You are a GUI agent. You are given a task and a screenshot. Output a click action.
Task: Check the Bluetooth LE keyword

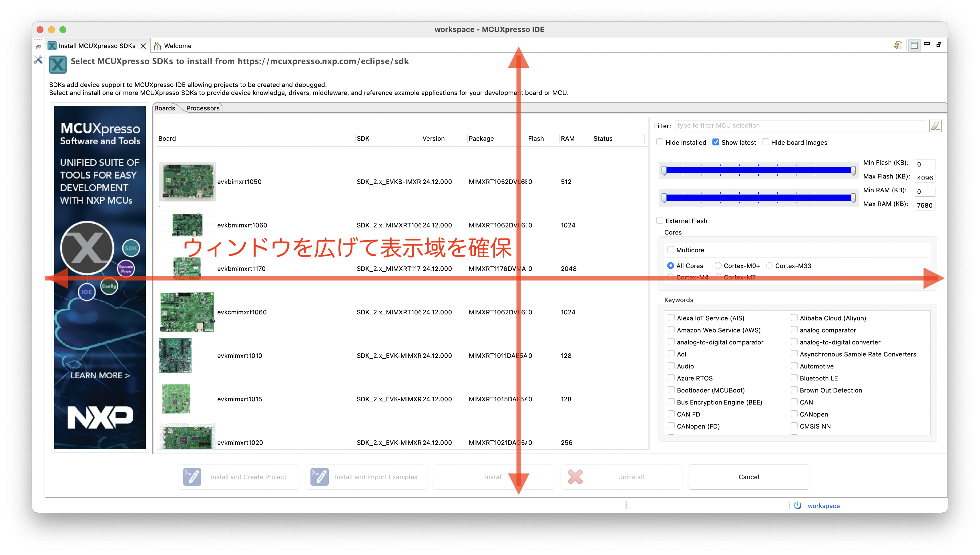794,378
